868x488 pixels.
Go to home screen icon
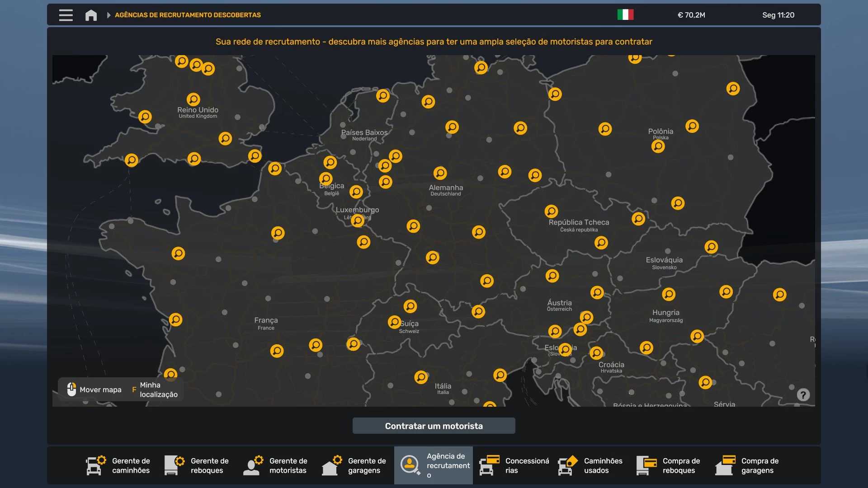coord(91,15)
